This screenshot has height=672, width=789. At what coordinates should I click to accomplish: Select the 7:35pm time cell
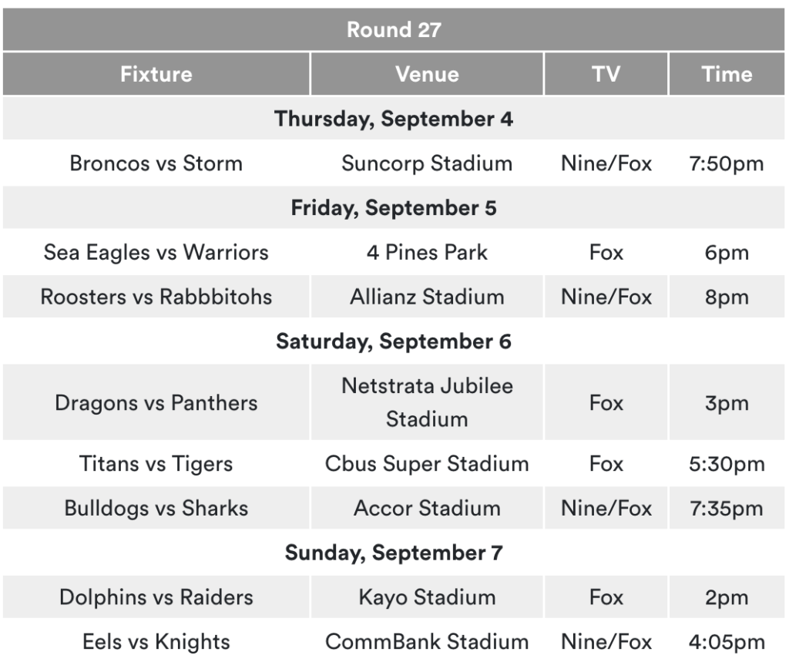click(x=727, y=509)
